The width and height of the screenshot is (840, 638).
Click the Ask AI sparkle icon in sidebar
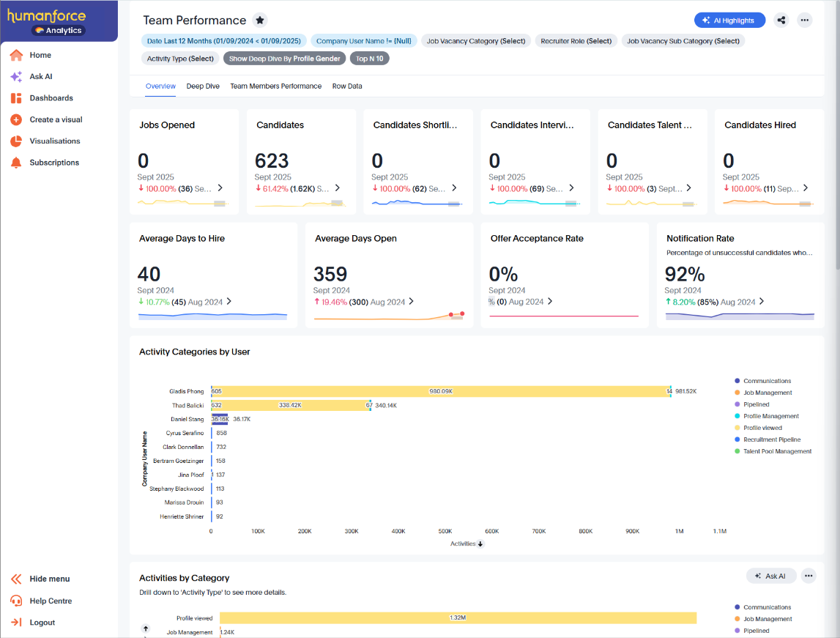16,76
